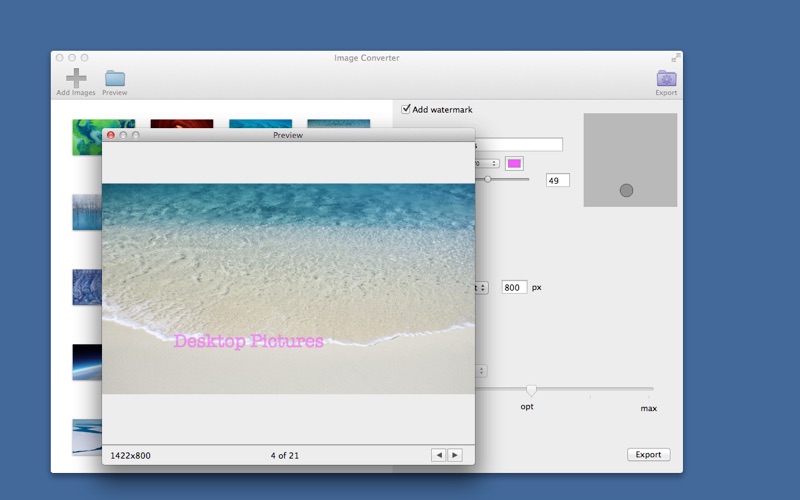Click the watermark size field showing 49

[x=558, y=180]
